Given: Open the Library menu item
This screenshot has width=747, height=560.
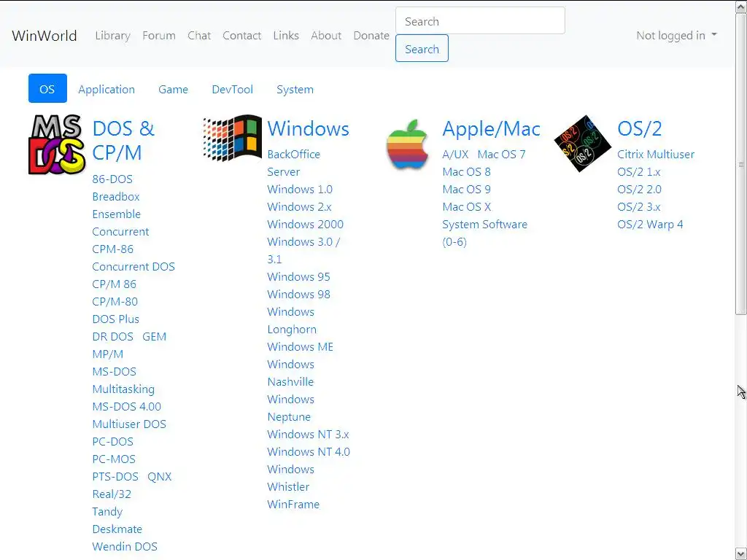Looking at the screenshot, I should click(x=112, y=35).
